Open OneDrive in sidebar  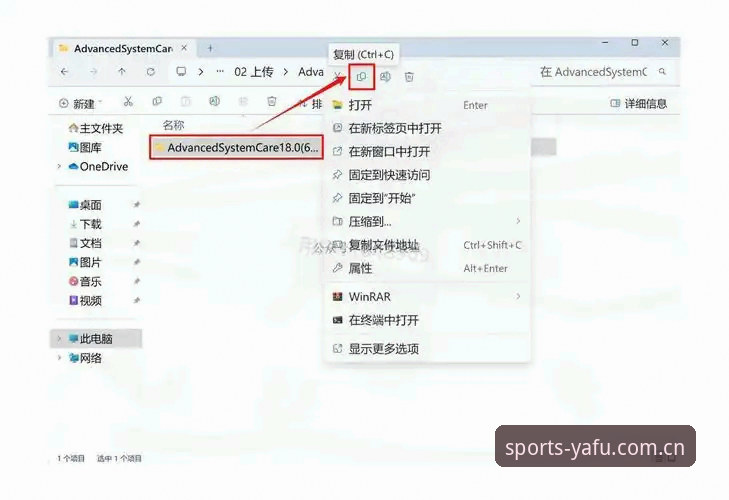click(x=98, y=167)
